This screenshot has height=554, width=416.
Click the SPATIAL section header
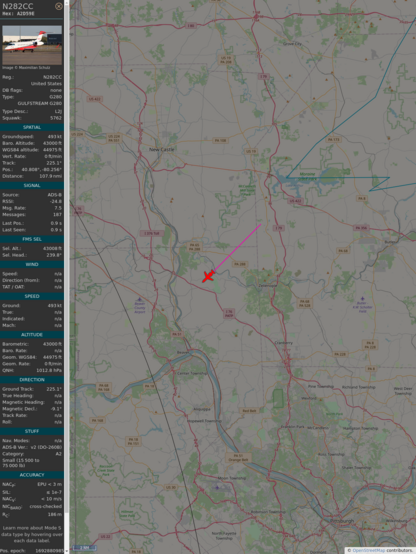tap(32, 127)
